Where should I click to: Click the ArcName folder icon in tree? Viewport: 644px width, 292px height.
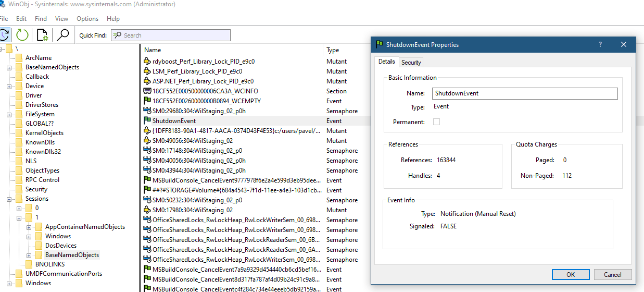coord(19,58)
